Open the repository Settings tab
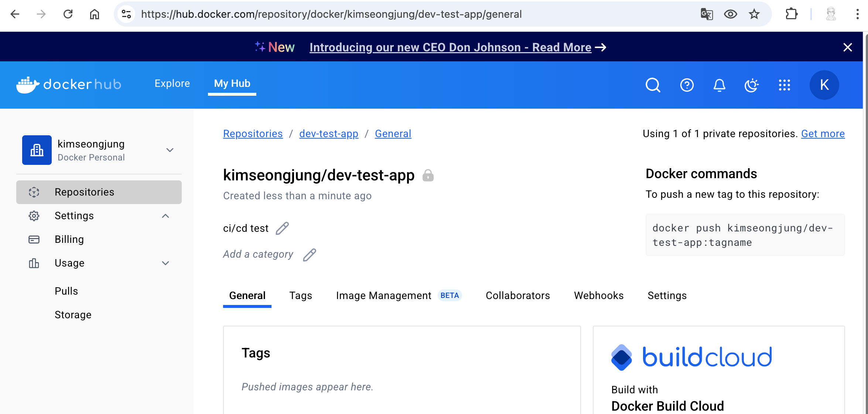The width and height of the screenshot is (868, 414). click(x=667, y=296)
